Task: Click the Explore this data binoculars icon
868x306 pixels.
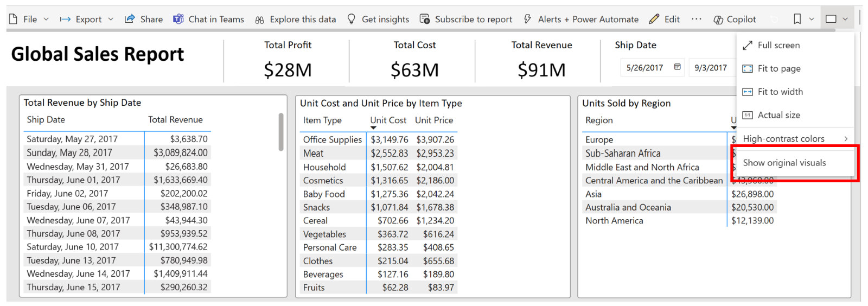Action: (x=260, y=20)
